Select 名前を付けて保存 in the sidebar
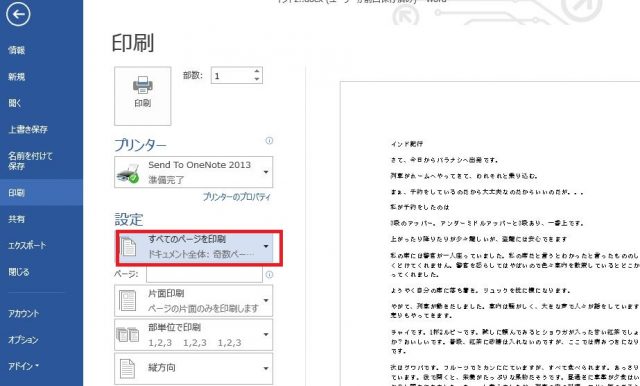The image size is (640, 386). point(30,161)
